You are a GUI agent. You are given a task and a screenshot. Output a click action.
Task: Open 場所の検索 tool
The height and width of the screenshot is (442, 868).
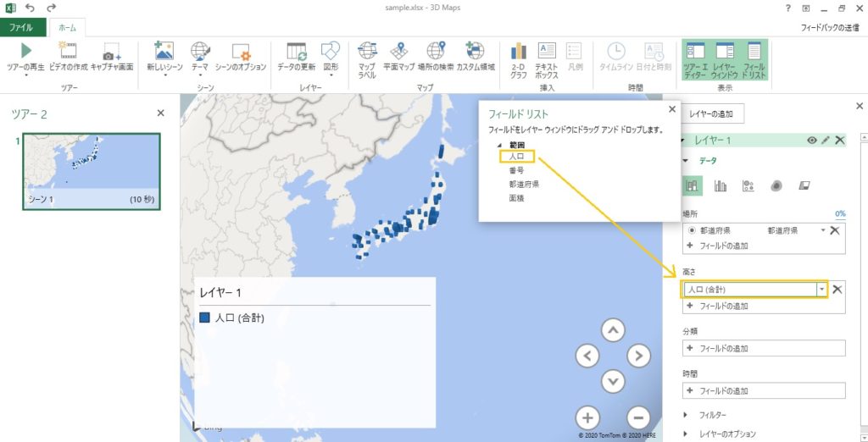pos(437,52)
